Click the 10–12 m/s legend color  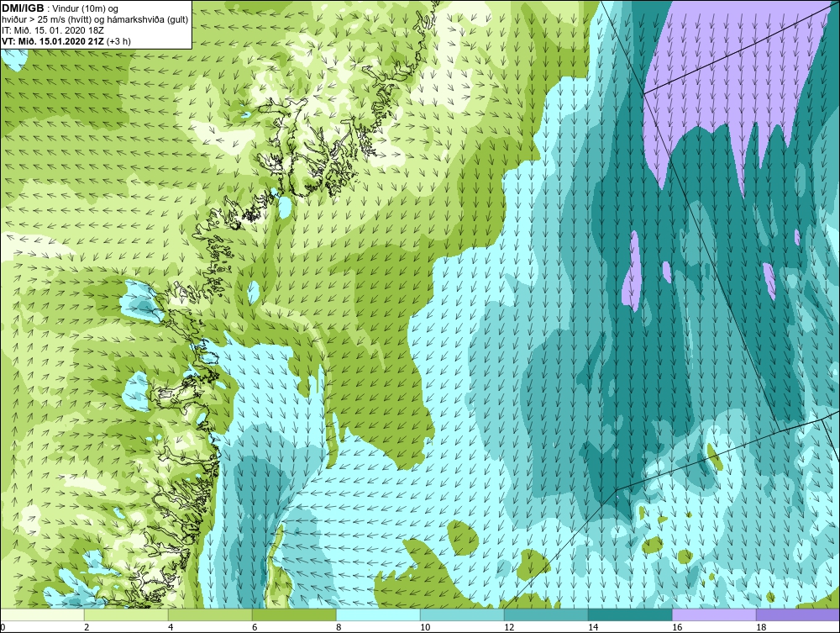tap(462, 615)
